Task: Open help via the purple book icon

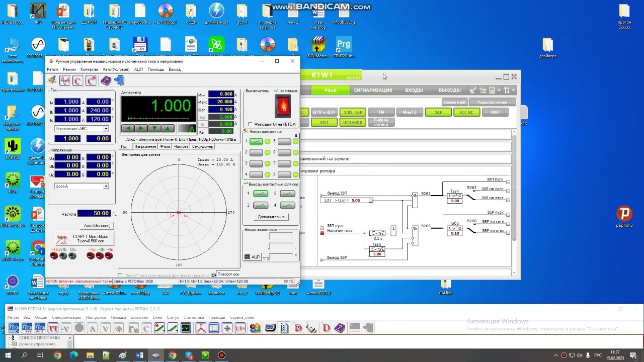Action: [x=106, y=80]
